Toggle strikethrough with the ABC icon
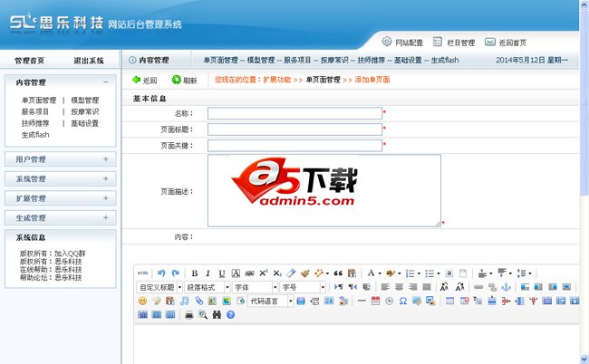 point(249,273)
